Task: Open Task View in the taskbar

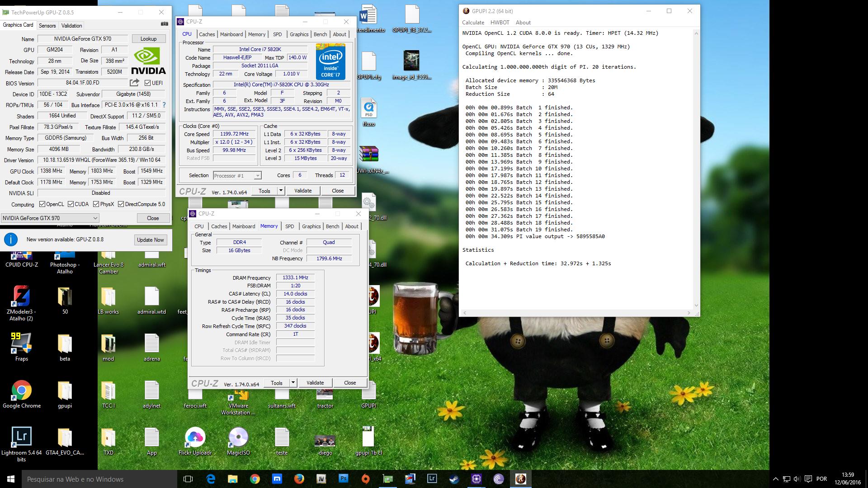Action: click(189, 479)
